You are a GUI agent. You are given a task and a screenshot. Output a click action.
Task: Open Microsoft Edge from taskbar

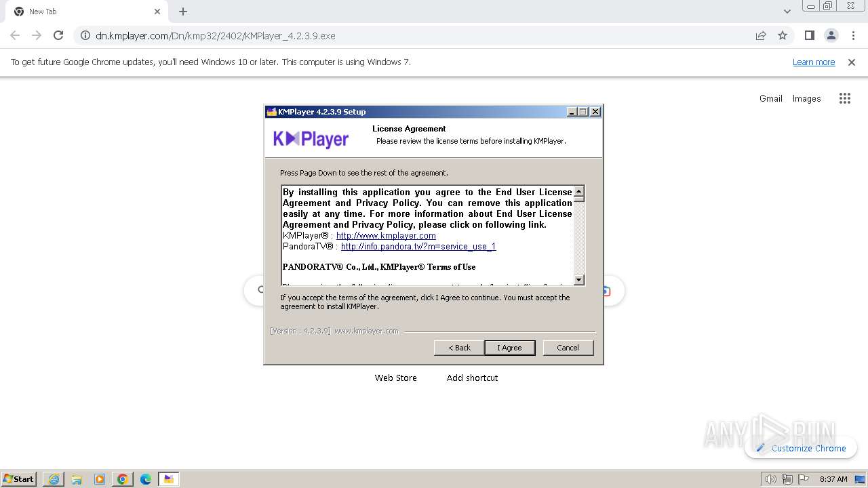click(146, 479)
